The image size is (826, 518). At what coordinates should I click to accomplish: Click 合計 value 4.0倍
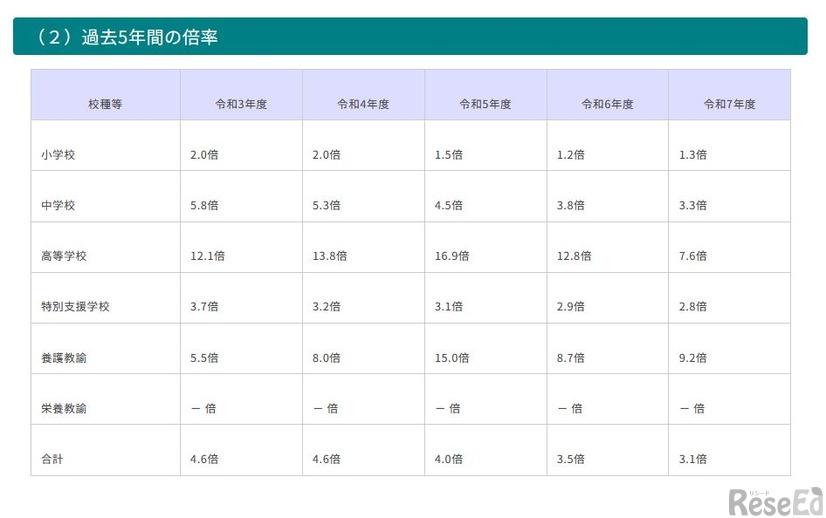click(449, 459)
